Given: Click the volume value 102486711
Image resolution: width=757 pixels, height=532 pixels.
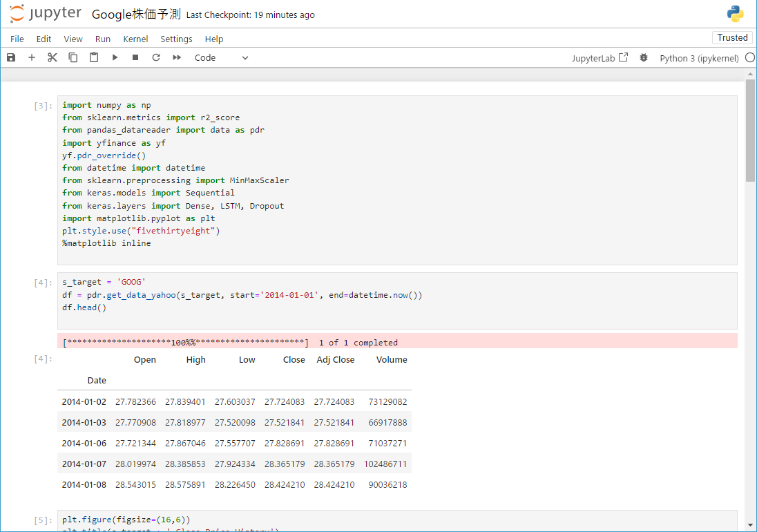Looking at the screenshot, I should pos(385,464).
